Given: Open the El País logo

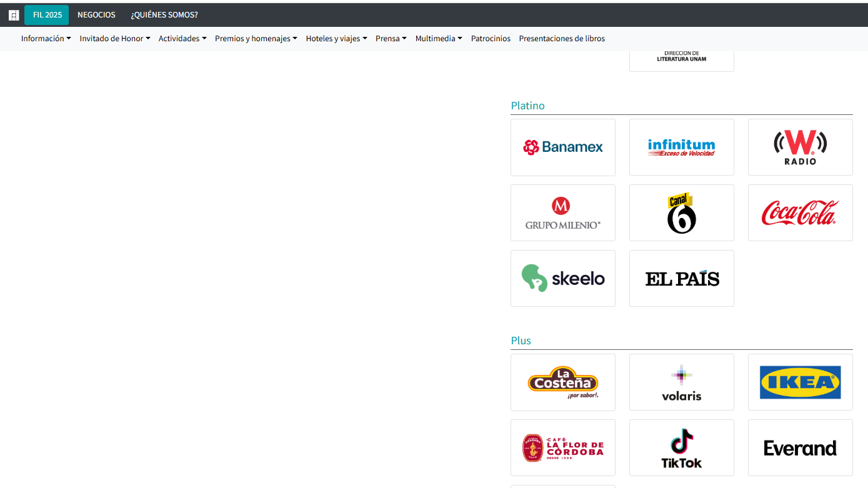Looking at the screenshot, I should 681,279.
